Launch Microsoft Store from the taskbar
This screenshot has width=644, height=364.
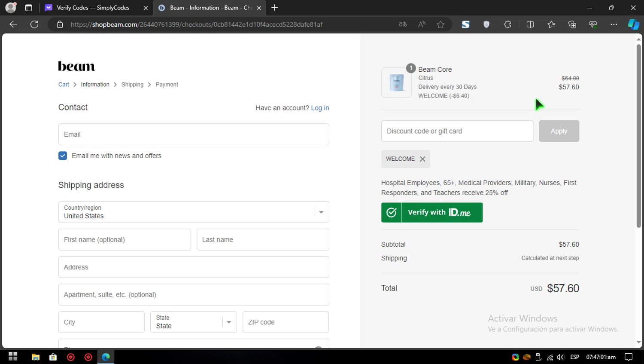[53, 357]
